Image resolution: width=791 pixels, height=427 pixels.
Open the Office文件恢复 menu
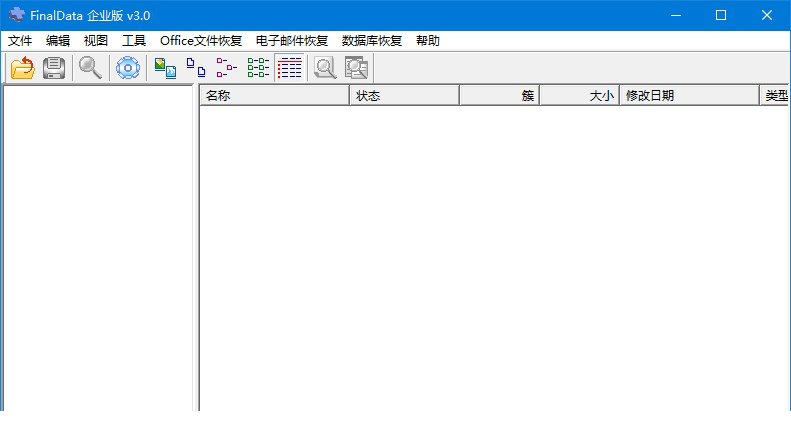coord(201,41)
